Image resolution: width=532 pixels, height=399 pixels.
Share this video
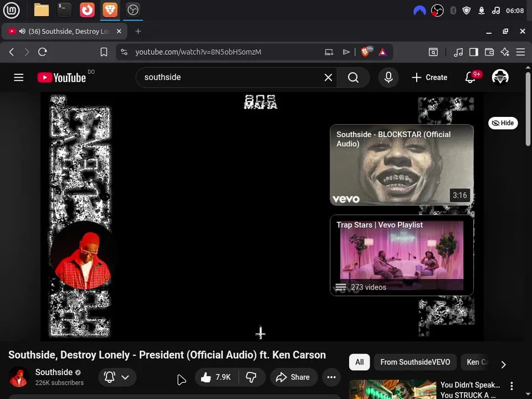294,377
